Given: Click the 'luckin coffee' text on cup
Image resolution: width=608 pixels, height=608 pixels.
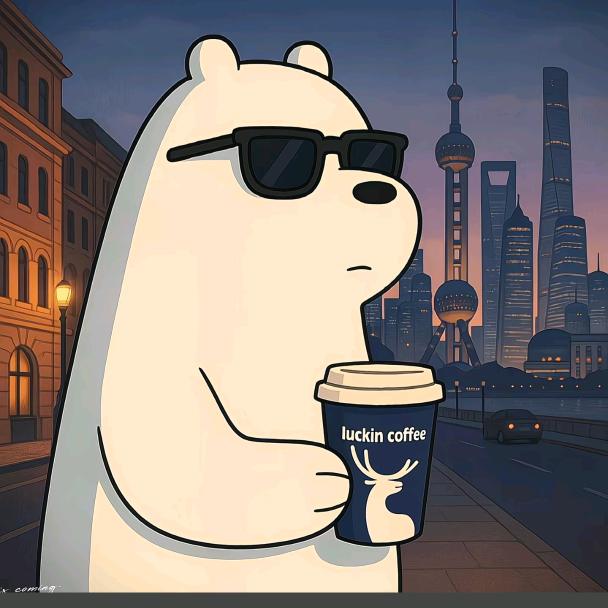Looking at the screenshot, I should click(x=383, y=434).
